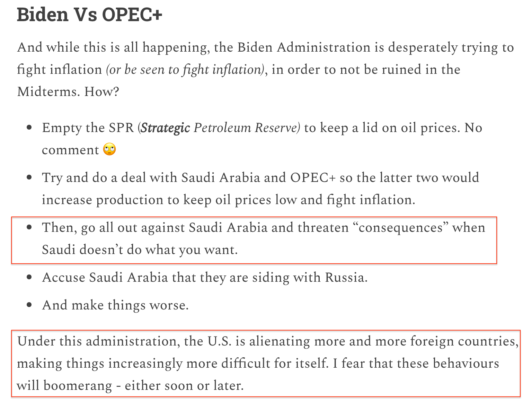Click the bullet before "Try and do a deal"
Viewport: 532px width, 402px height.
[x=29, y=178]
